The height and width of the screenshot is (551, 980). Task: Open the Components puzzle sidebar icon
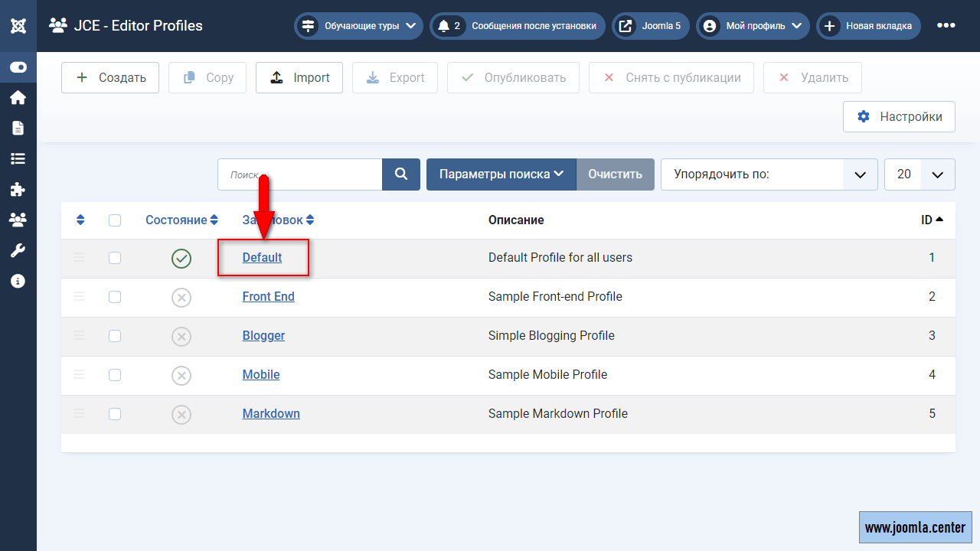click(18, 189)
